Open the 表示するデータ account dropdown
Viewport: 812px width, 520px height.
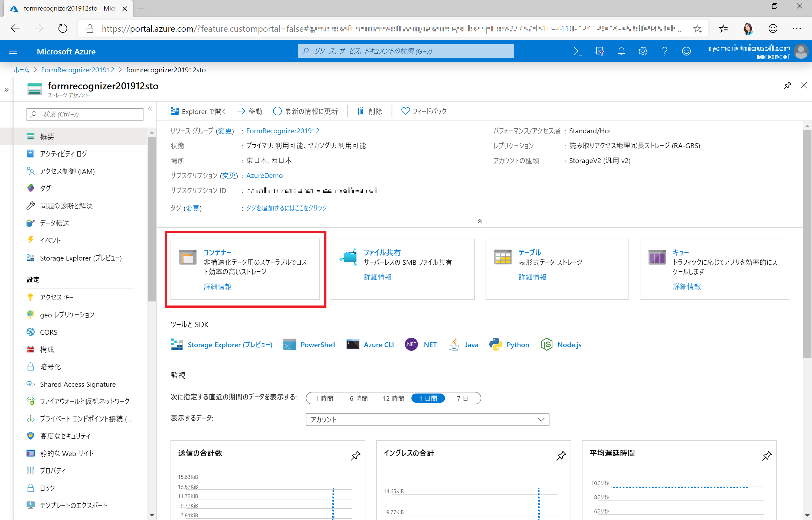(427, 419)
